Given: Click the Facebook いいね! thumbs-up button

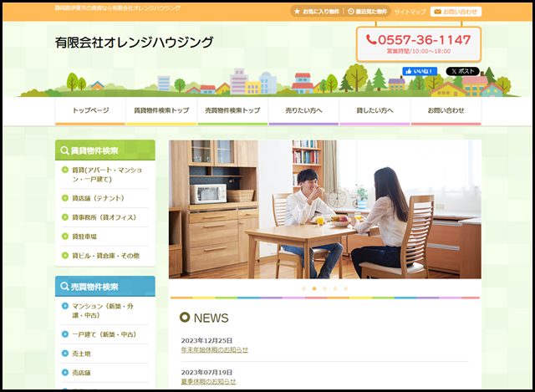Looking at the screenshot, I should pyautogui.click(x=420, y=71).
